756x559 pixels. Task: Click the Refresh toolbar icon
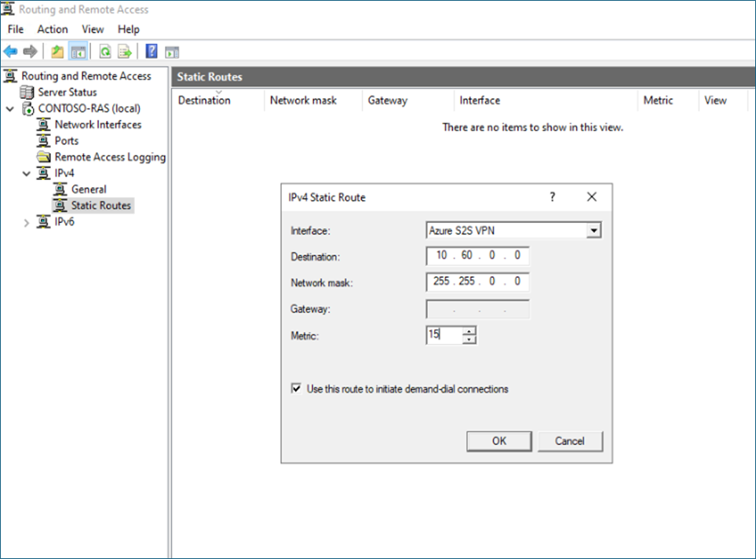104,52
